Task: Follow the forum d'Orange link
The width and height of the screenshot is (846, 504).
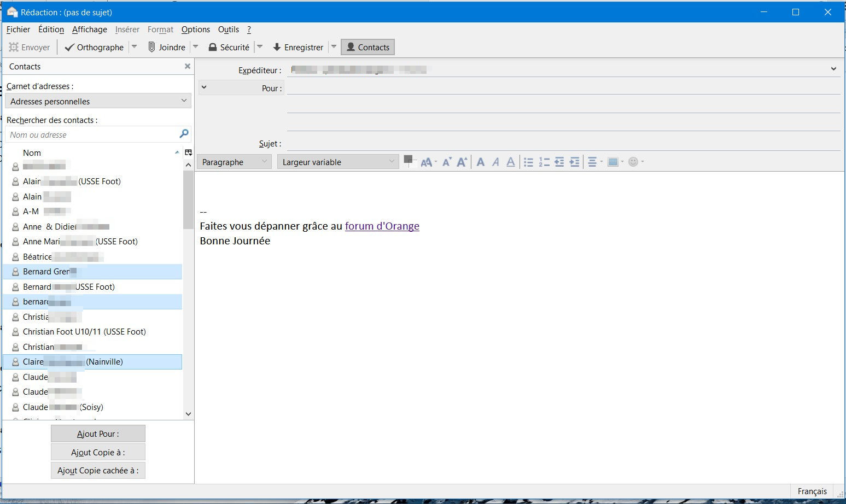Action: click(x=382, y=226)
